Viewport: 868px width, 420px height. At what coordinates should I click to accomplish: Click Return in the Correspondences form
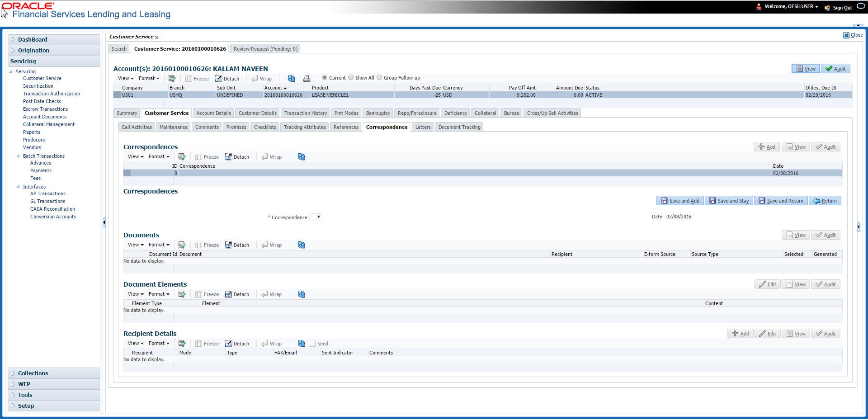(x=825, y=201)
